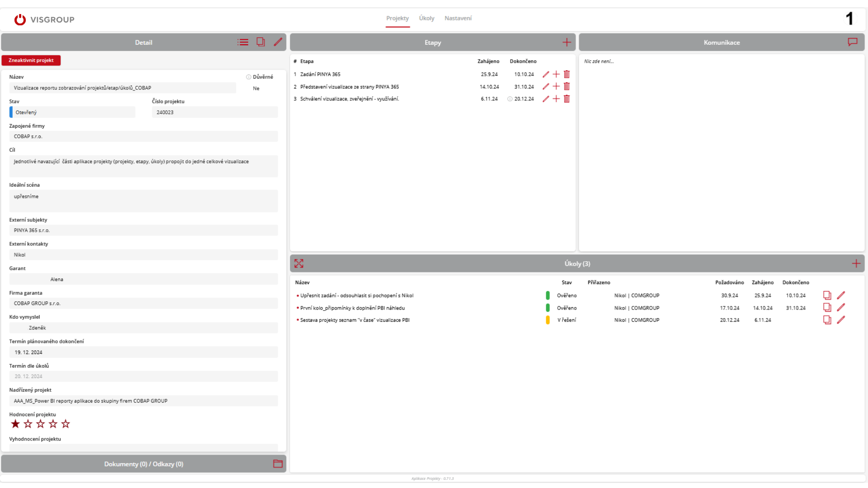Show info for the Důvěrné field
The height and width of the screenshot is (488, 868).
point(248,77)
